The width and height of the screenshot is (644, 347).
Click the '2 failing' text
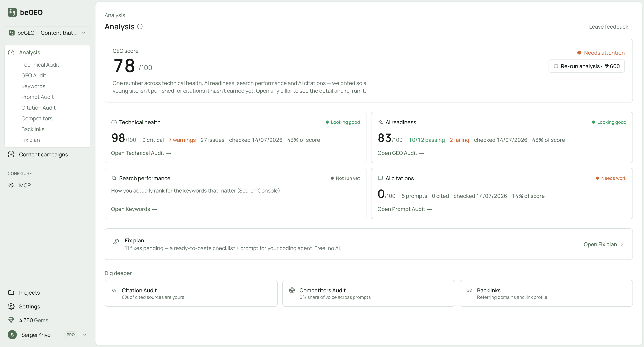click(x=459, y=140)
